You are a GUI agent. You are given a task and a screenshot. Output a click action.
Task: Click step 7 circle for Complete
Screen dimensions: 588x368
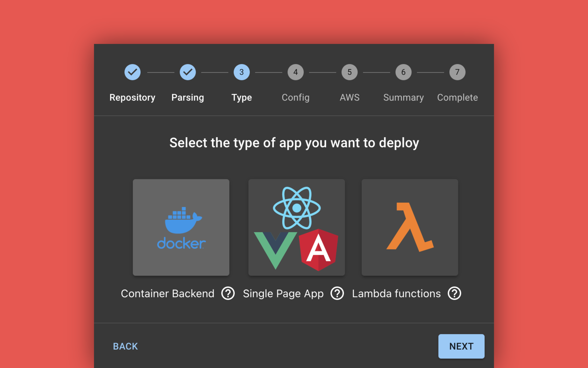point(457,72)
